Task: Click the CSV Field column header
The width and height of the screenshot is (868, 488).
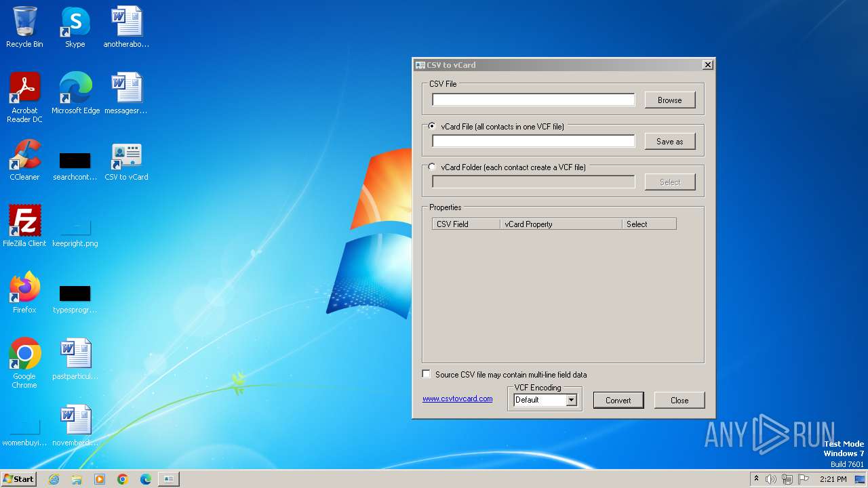Action: [x=466, y=224]
